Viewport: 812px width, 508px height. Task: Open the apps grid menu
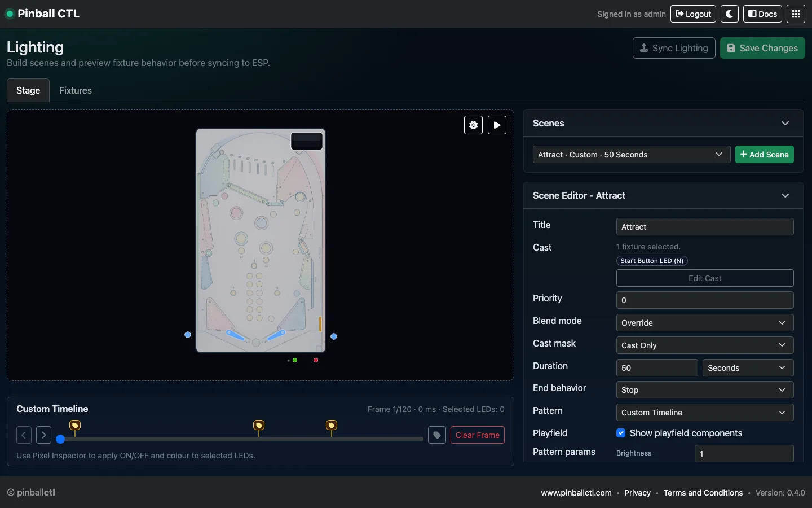point(796,14)
